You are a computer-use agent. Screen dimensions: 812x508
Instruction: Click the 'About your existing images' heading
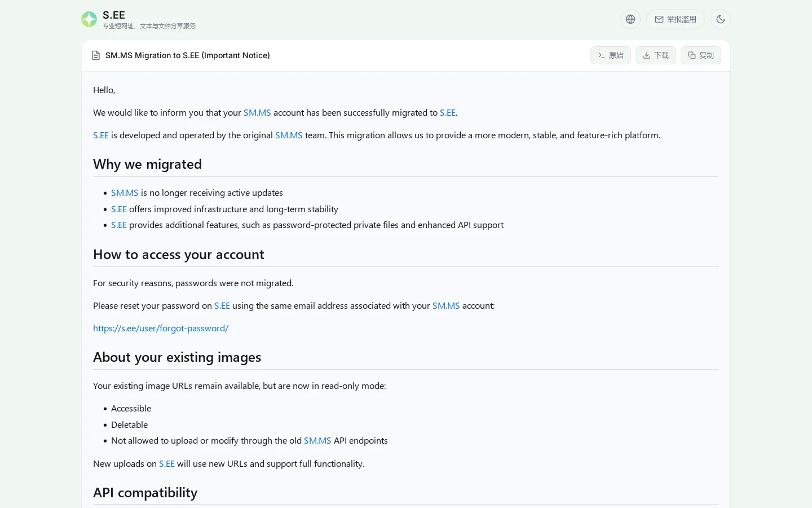tap(177, 357)
